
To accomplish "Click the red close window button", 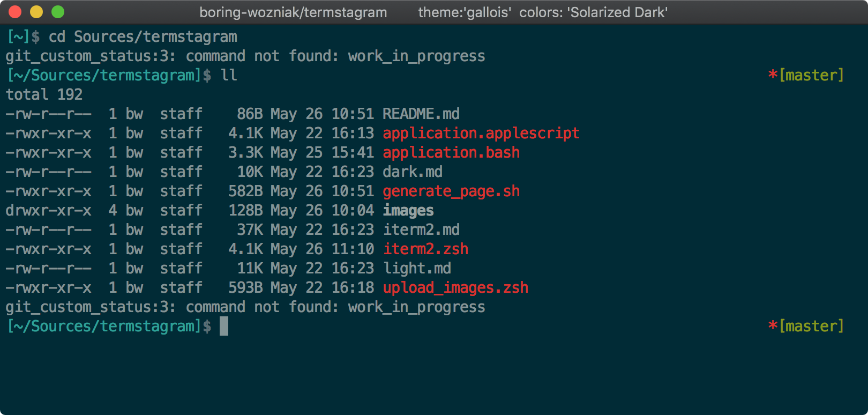I will 15,12.
